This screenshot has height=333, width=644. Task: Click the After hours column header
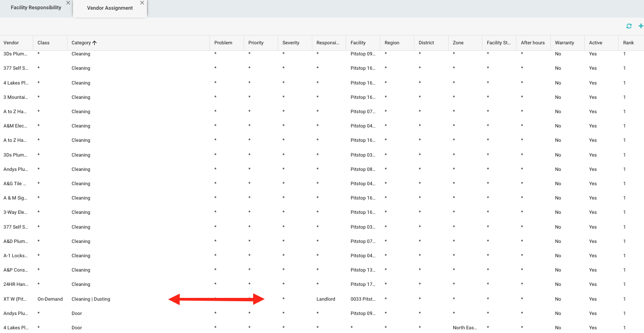click(533, 43)
